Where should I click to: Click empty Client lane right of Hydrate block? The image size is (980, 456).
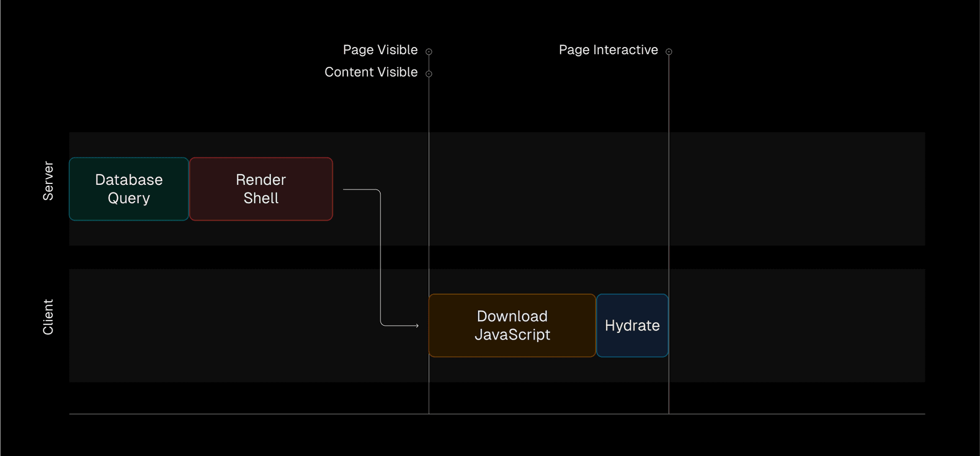(x=796, y=325)
